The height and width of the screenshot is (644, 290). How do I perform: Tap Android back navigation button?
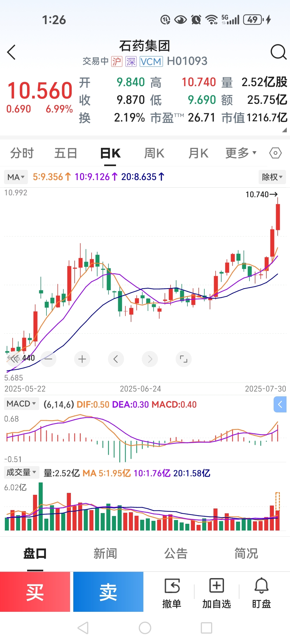(83, 628)
